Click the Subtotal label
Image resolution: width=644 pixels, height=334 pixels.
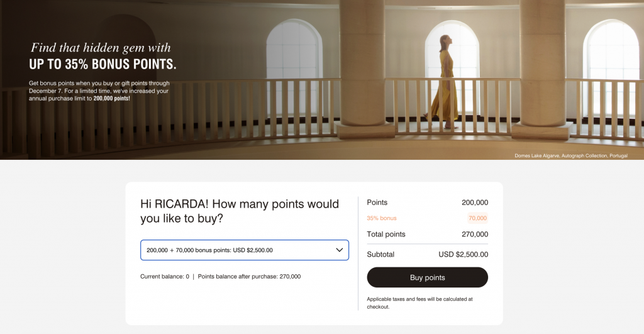(x=380, y=254)
